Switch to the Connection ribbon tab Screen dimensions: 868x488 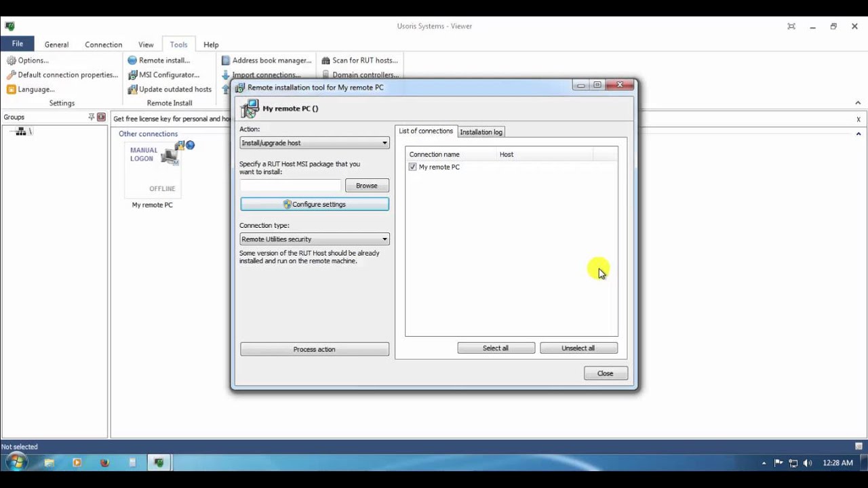pyautogui.click(x=103, y=45)
